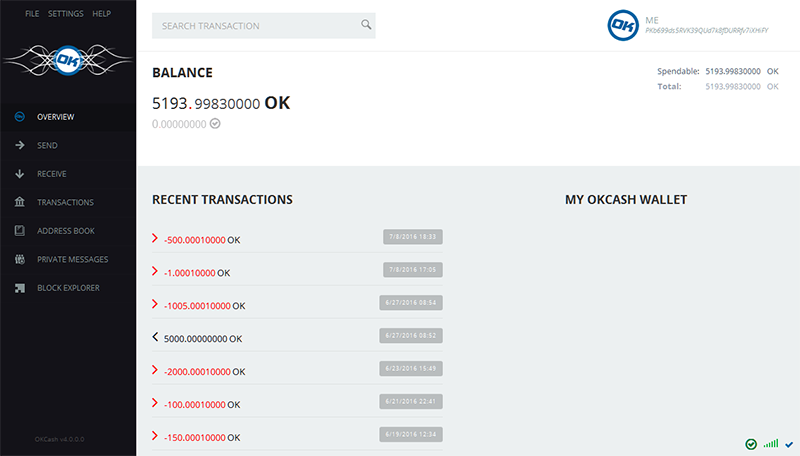Open the Settings menu

pos(65,14)
